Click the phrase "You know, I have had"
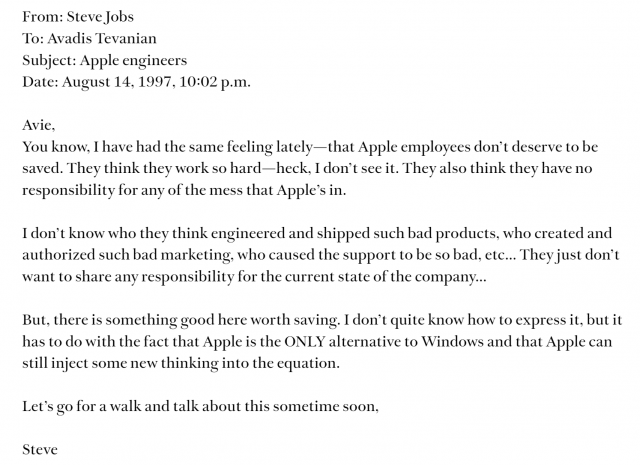 point(86,146)
